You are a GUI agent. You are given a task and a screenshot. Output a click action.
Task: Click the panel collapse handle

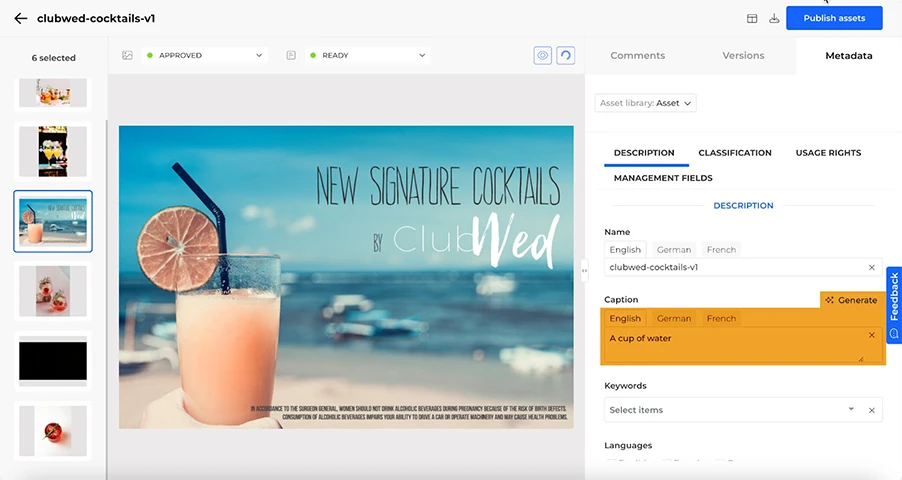584,271
